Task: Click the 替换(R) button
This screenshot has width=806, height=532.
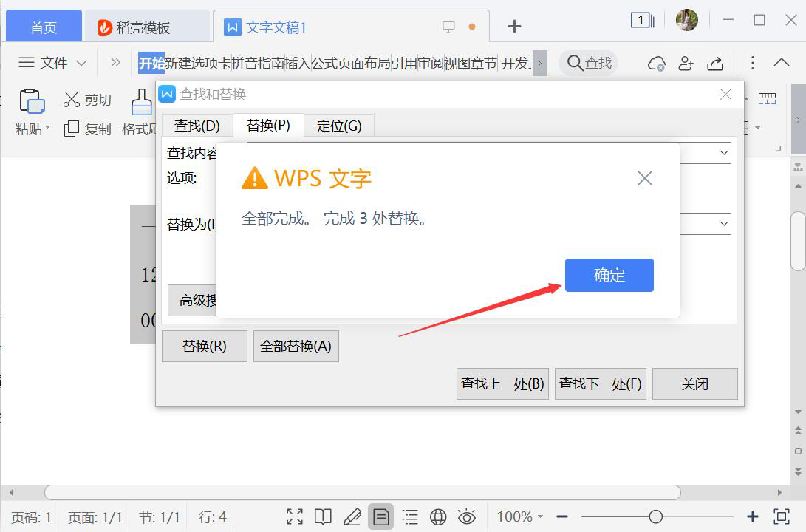Action: pyautogui.click(x=205, y=346)
